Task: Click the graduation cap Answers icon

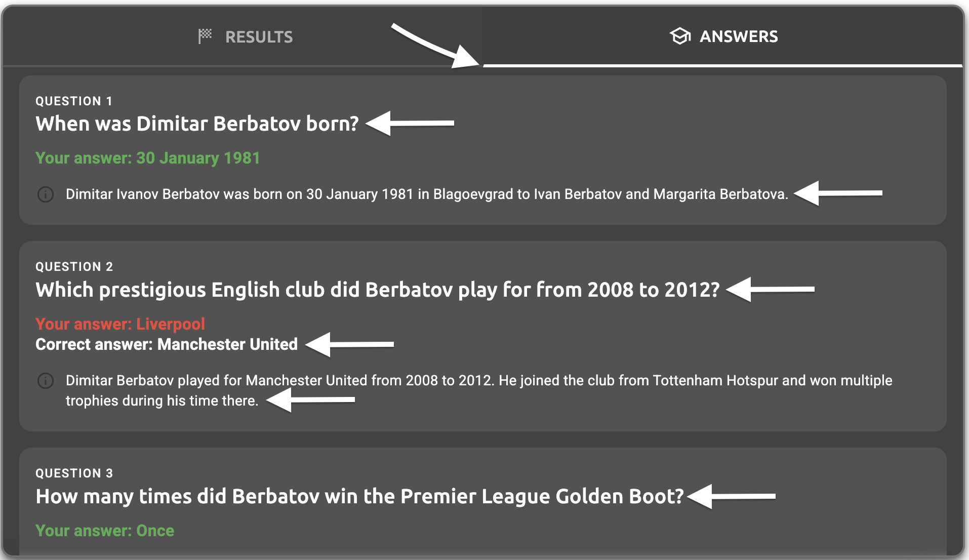Action: [680, 36]
